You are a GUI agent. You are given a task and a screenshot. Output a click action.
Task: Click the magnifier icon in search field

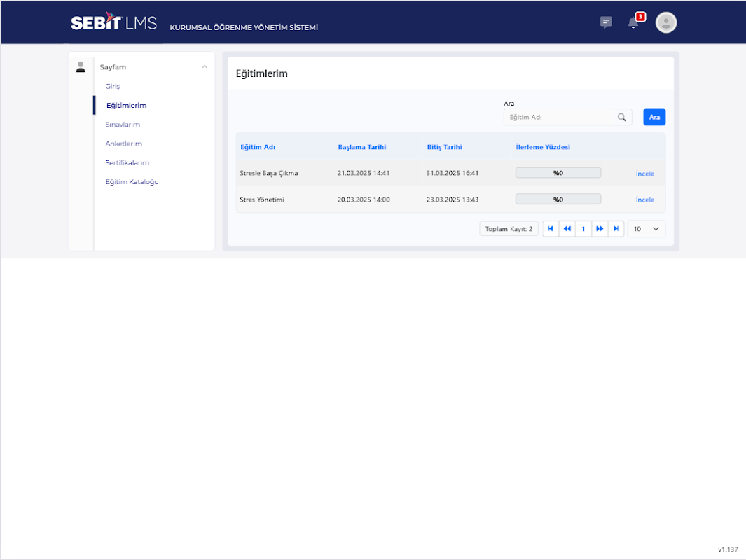coord(621,117)
